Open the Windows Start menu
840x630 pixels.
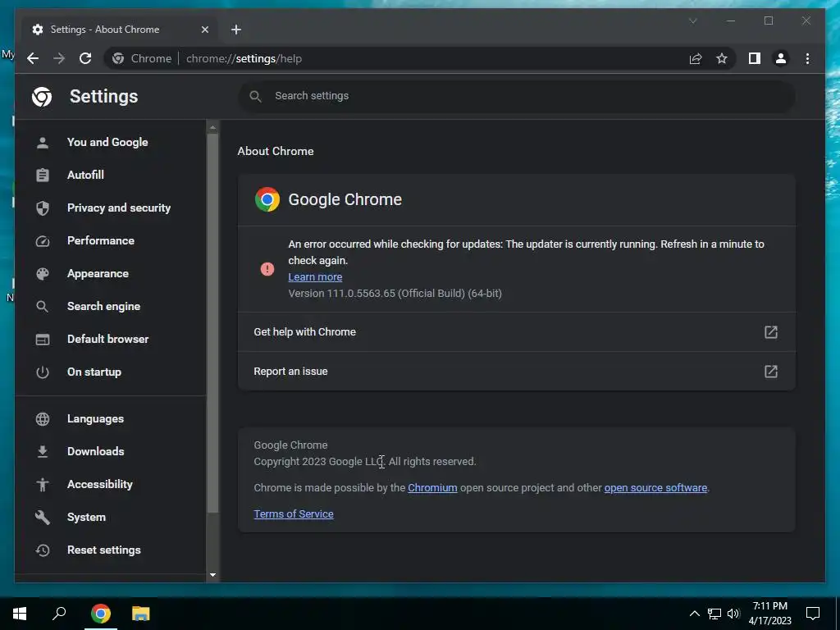(20, 614)
